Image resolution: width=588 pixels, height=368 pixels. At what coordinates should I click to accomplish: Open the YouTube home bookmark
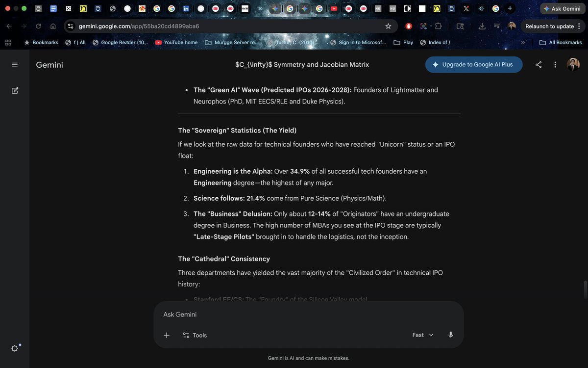click(x=176, y=43)
